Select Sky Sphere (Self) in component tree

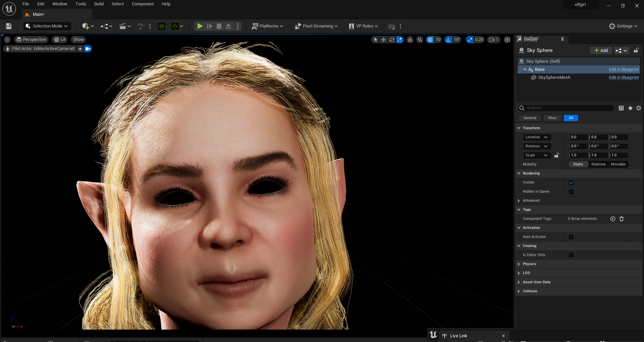(x=579, y=61)
